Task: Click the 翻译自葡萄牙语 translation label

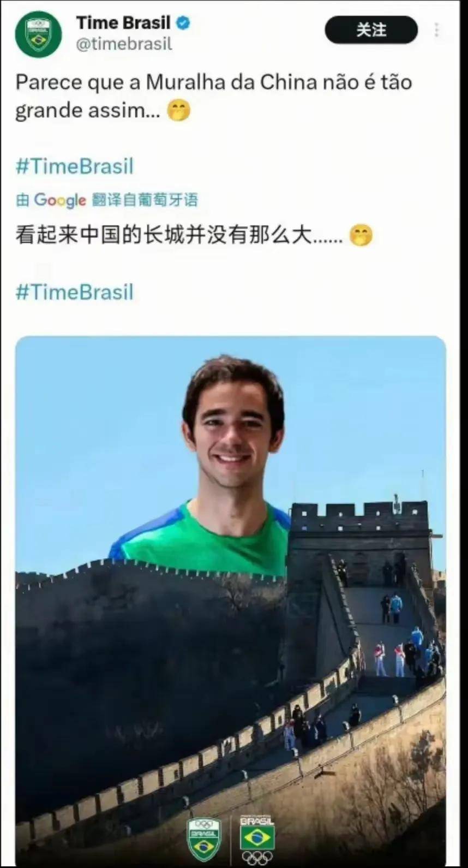Action: pos(145,200)
